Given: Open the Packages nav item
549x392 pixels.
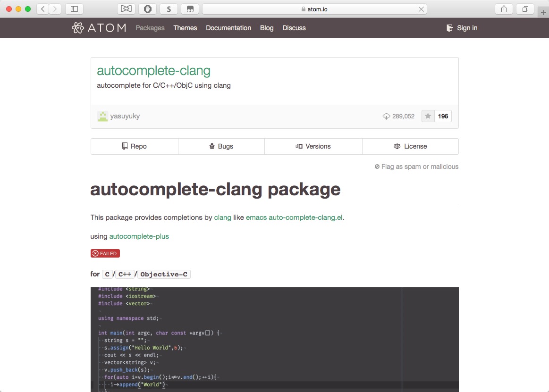Looking at the screenshot, I should [x=150, y=28].
